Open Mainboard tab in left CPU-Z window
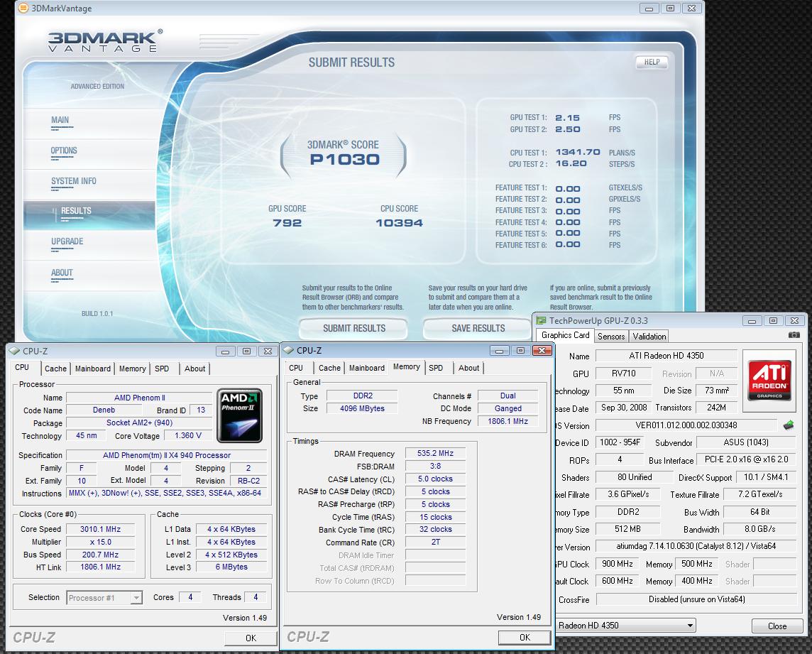This screenshot has width=812, height=654. pos(93,369)
